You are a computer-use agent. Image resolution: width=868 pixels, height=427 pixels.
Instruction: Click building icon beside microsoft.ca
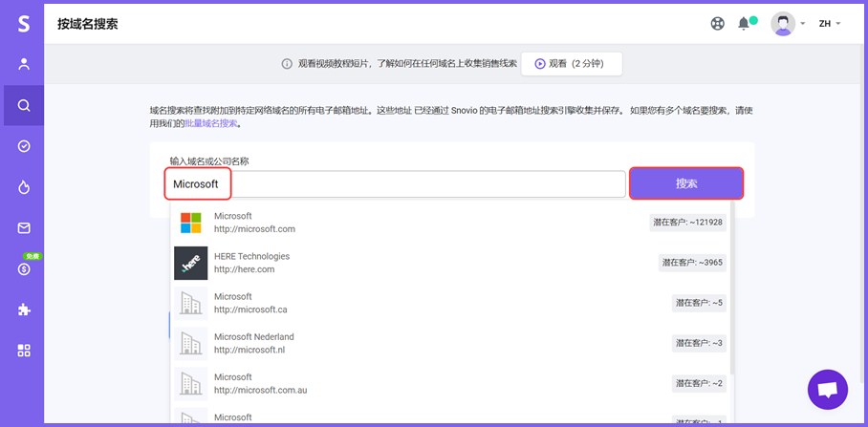coord(190,303)
